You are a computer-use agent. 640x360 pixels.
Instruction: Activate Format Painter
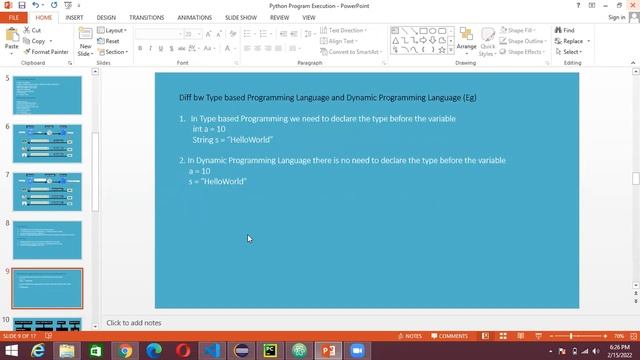point(46,52)
